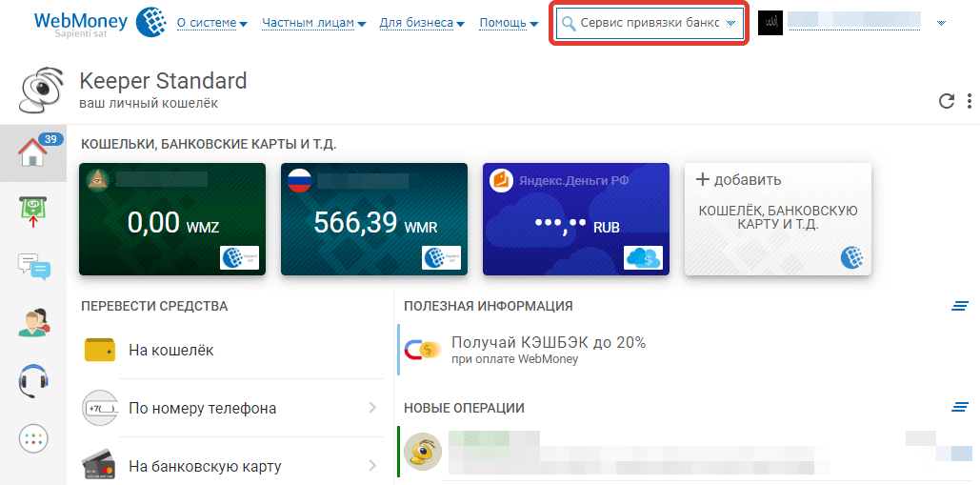Open the colored dots apps icon
Viewport: 980px width, 485px height.
tap(33, 438)
